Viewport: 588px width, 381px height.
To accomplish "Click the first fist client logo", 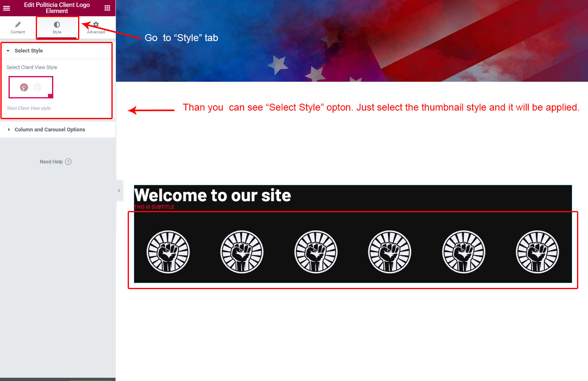I will click(x=168, y=252).
